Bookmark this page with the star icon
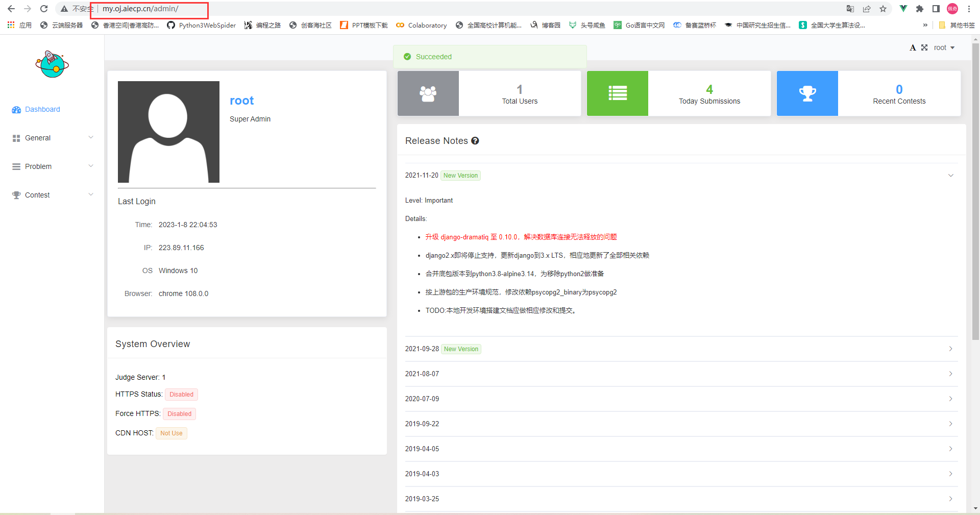The image size is (980, 515). (x=883, y=9)
